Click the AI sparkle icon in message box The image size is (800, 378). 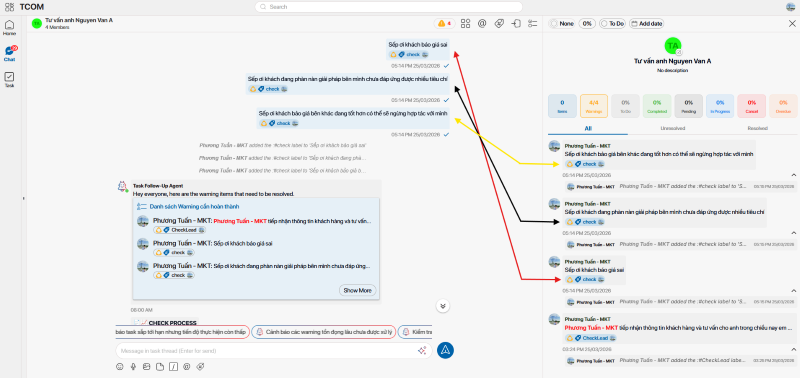(x=422, y=350)
